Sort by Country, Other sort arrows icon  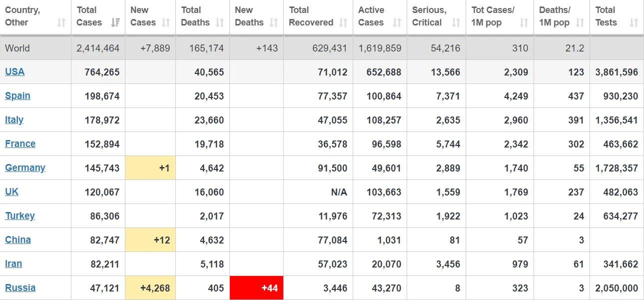coord(61,22)
